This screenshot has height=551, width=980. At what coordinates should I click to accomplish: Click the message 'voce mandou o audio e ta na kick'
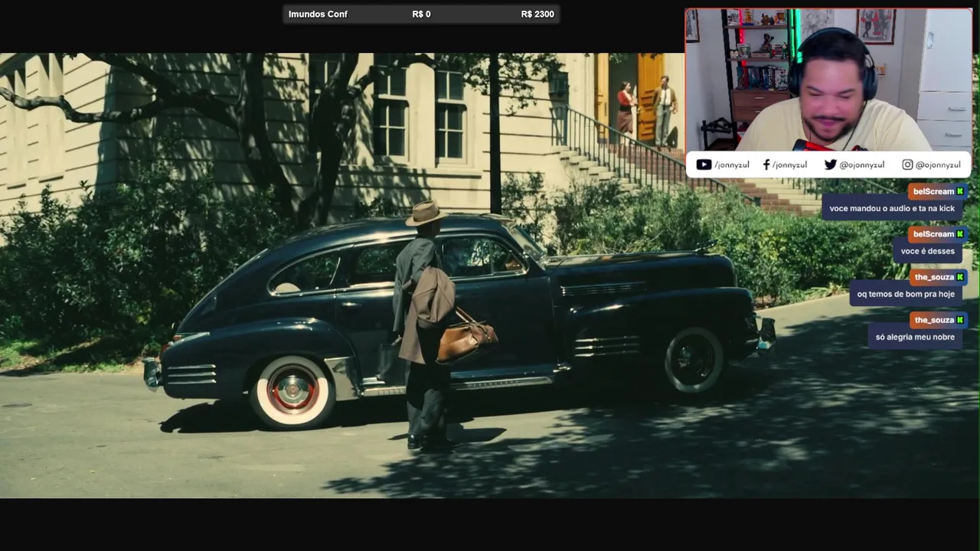pyautogui.click(x=892, y=208)
